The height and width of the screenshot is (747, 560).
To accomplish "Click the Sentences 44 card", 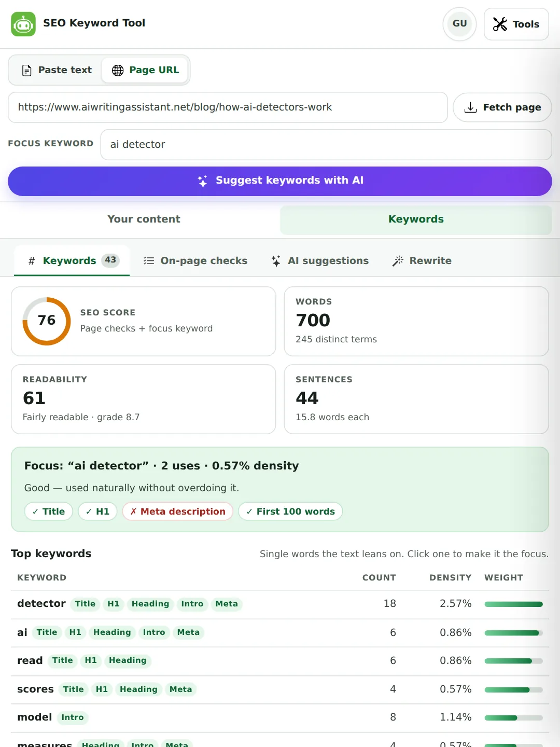I will click(416, 399).
